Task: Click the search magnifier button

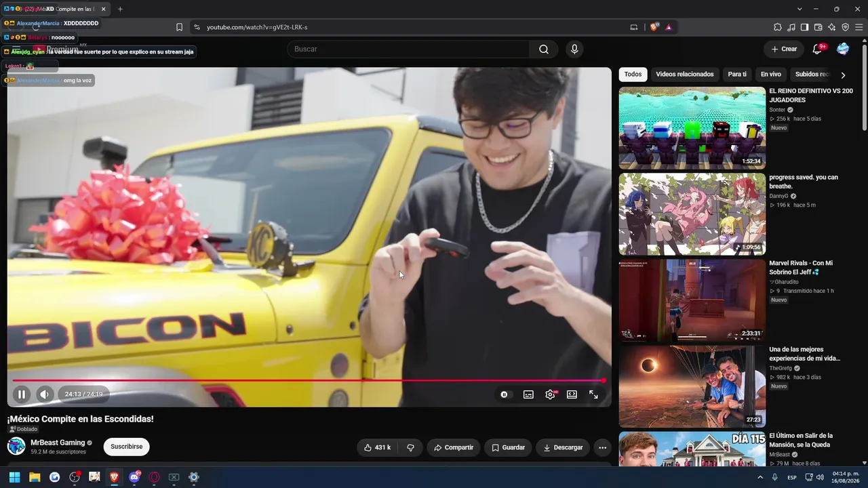Action: pos(544,49)
